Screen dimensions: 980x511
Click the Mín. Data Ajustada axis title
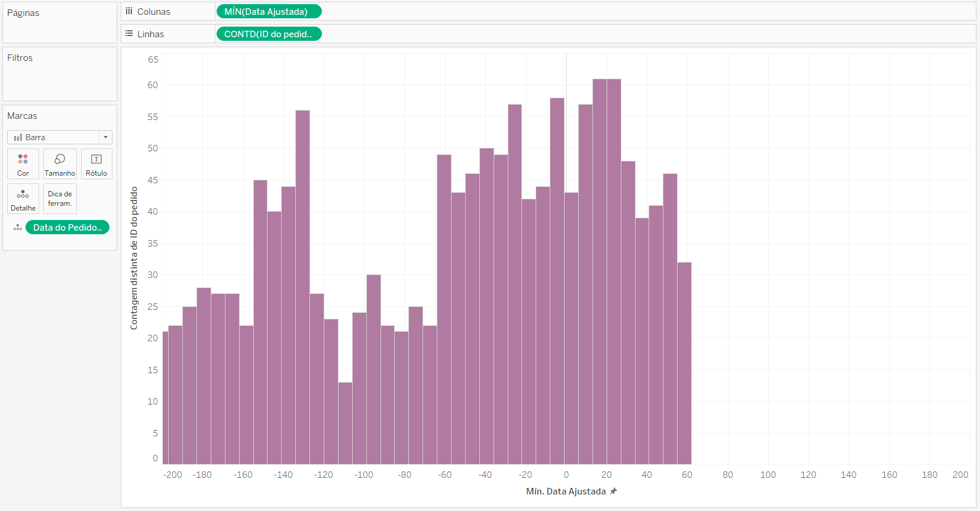[566, 491]
